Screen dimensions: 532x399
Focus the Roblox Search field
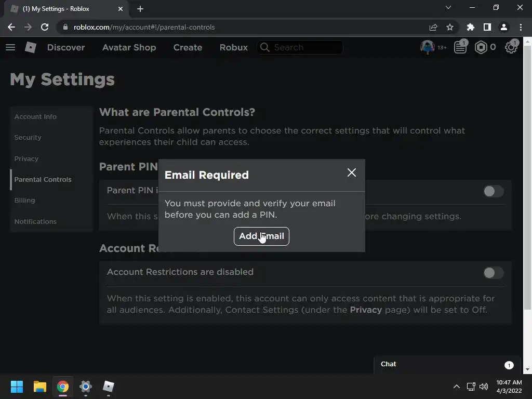(x=300, y=47)
